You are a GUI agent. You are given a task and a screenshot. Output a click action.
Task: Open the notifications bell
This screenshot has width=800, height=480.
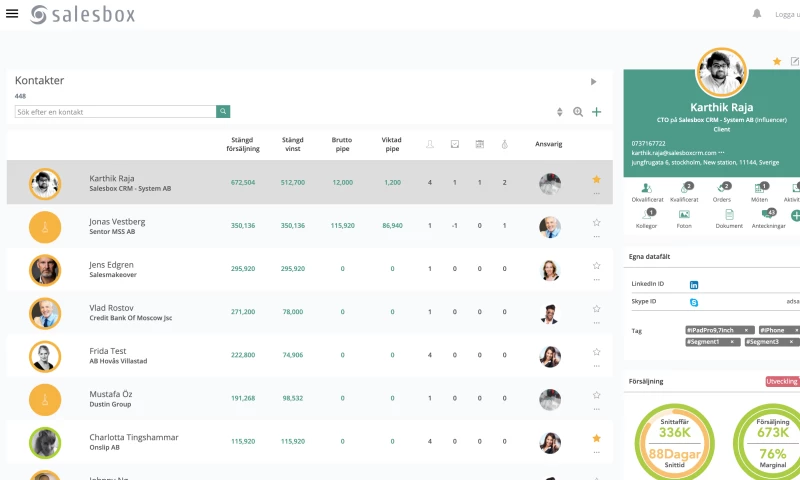click(757, 14)
